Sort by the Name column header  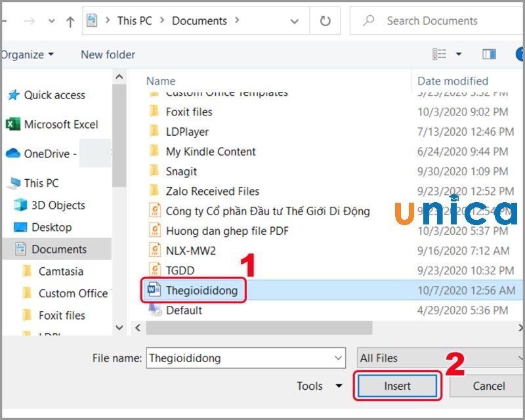pos(161,81)
